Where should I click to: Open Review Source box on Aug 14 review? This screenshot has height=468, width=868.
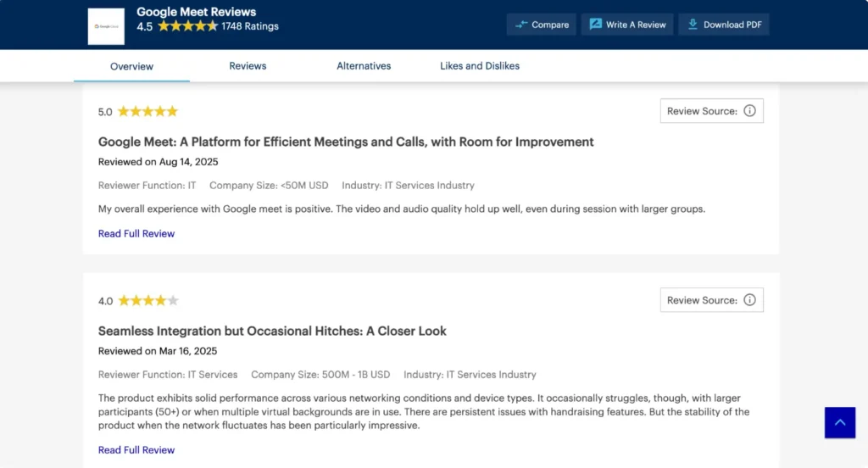712,111
